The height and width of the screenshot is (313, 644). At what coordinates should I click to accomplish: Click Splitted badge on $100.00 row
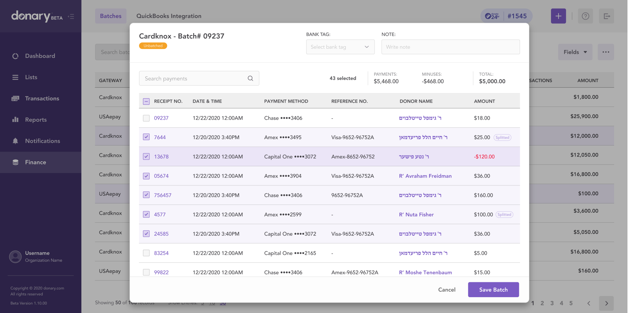click(x=505, y=214)
